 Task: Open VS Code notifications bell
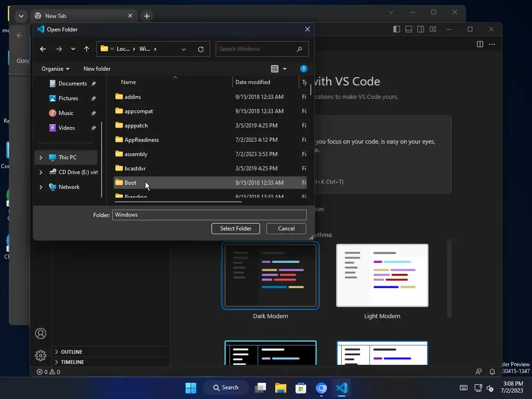[492, 372]
